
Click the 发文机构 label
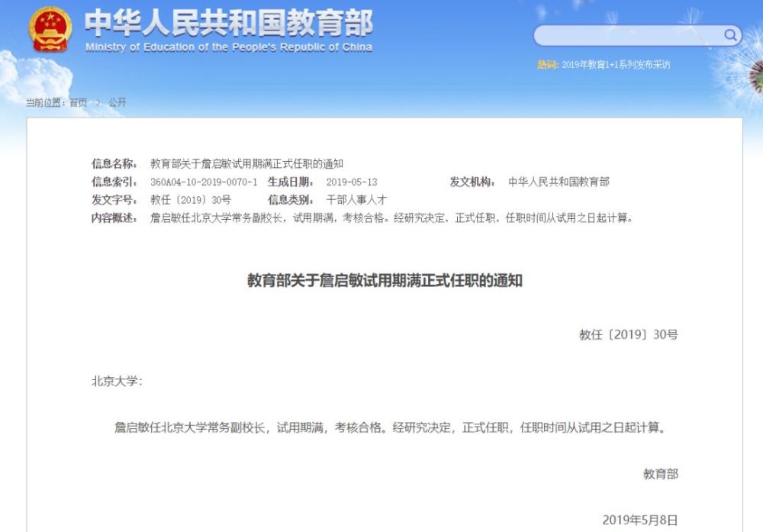coord(472,182)
